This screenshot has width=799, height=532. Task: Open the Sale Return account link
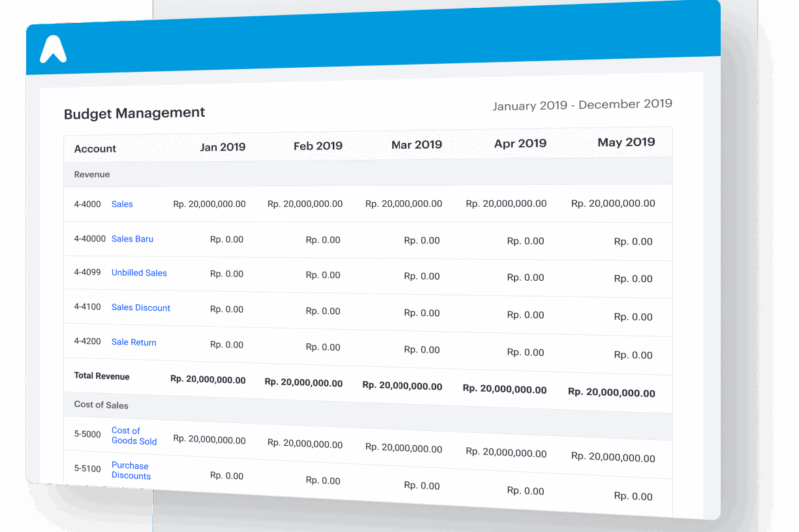point(134,342)
